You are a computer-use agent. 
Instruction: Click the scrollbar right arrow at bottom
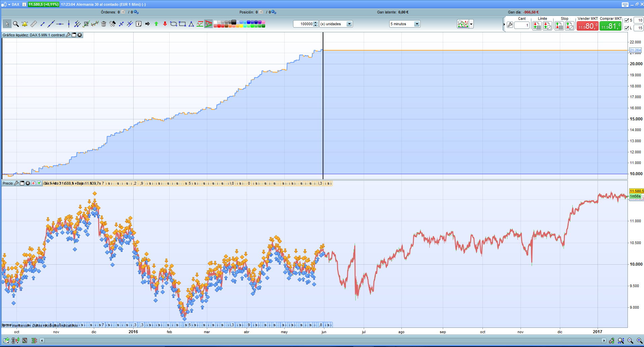pos(604,341)
